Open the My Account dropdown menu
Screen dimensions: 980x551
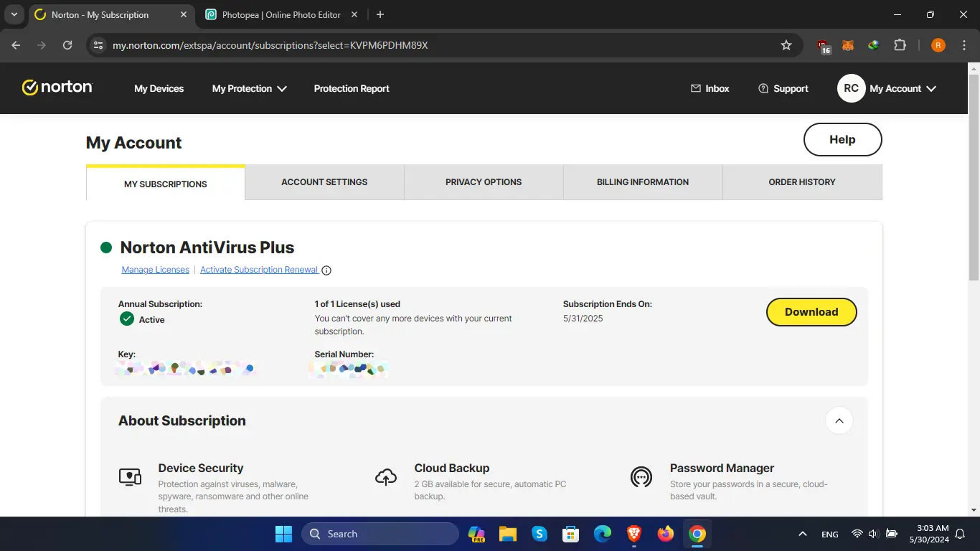pos(903,88)
